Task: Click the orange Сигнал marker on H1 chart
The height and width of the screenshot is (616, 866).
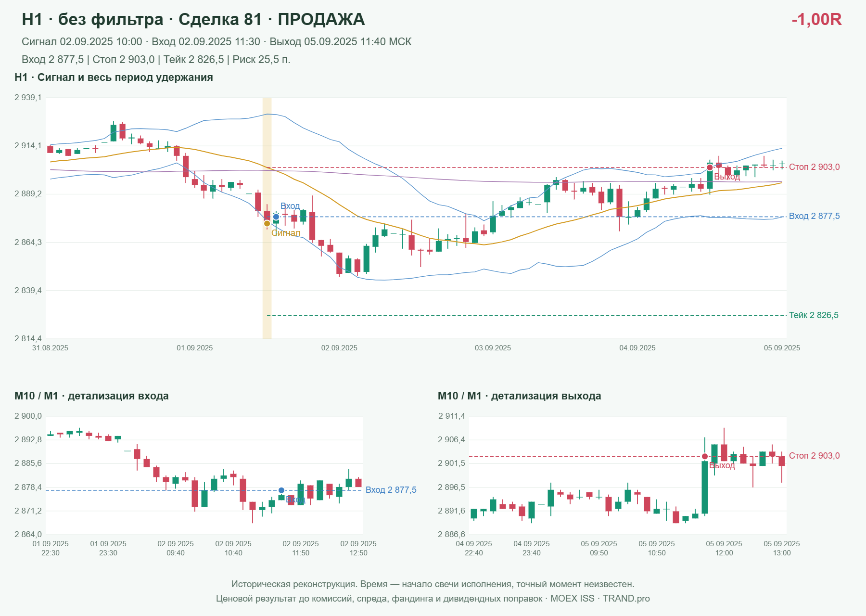Action: click(x=267, y=223)
